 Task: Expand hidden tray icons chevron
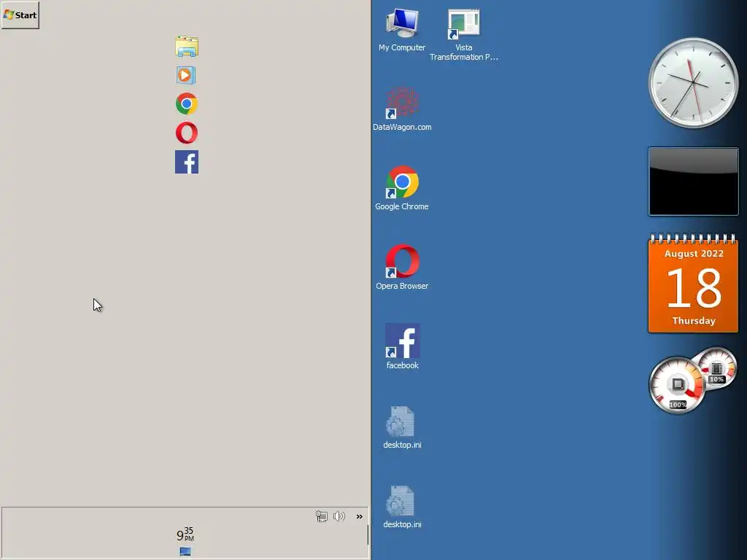(359, 517)
